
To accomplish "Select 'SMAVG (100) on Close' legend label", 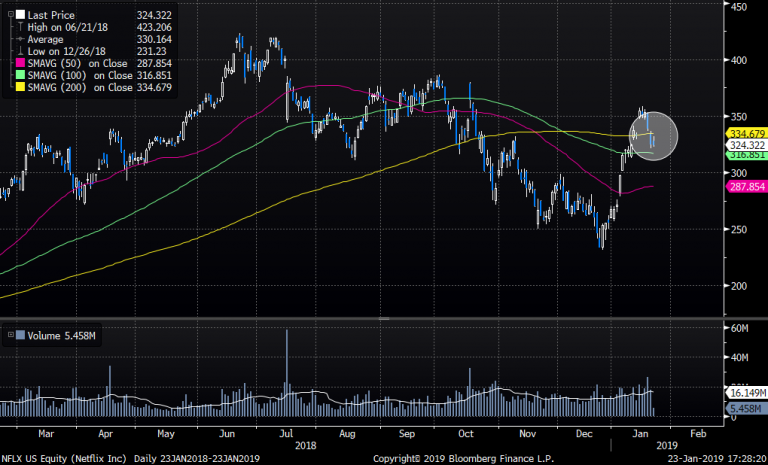I will click(x=80, y=75).
